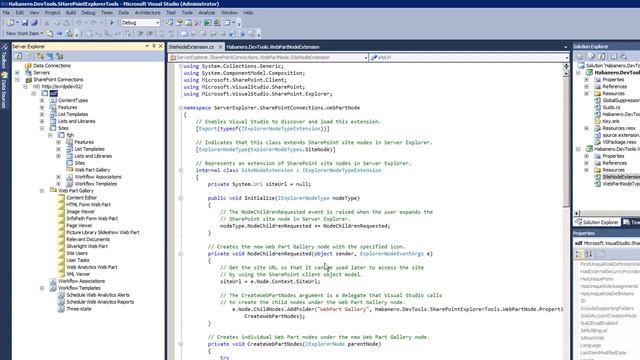The height and width of the screenshot is (360, 640).
Task: Select the Key.snk file icon in Solution Explorer
Action: click(598, 121)
